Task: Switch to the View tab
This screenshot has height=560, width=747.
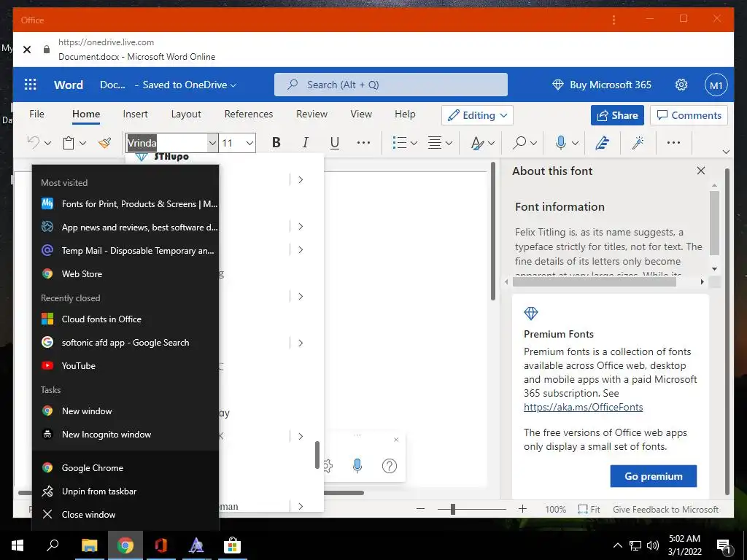Action: pos(361,114)
